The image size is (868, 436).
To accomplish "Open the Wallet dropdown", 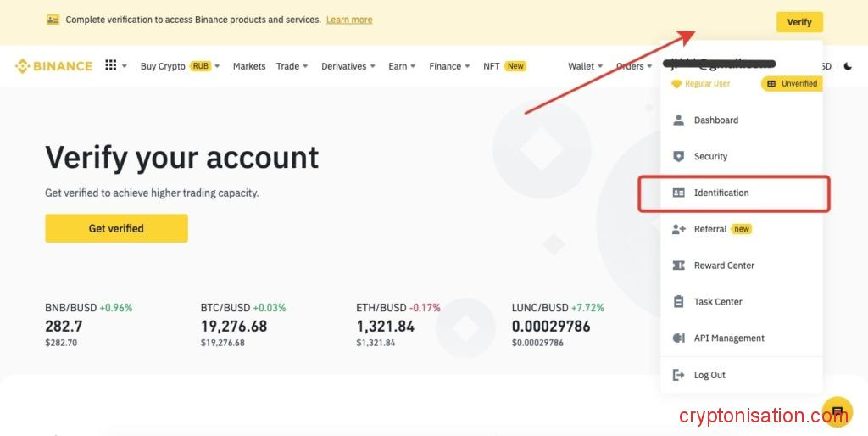I will tap(586, 66).
